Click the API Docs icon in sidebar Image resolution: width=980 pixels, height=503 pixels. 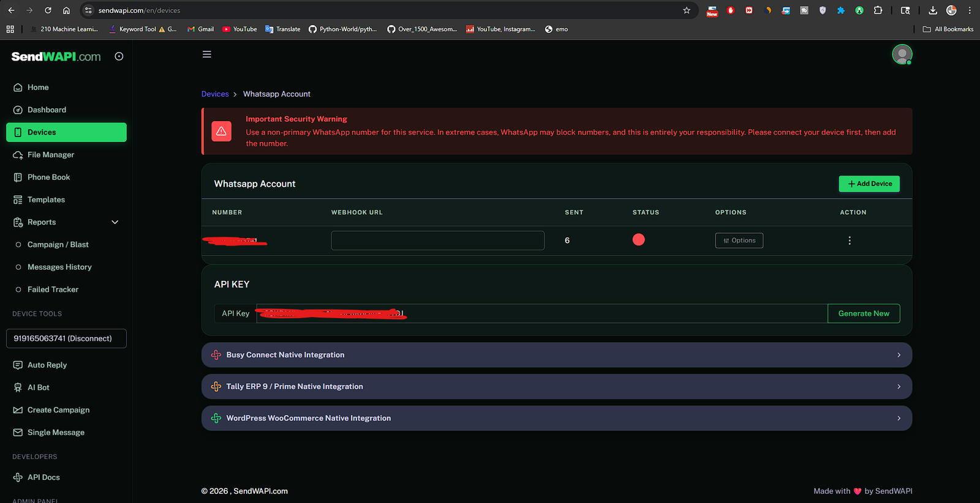[x=18, y=477]
